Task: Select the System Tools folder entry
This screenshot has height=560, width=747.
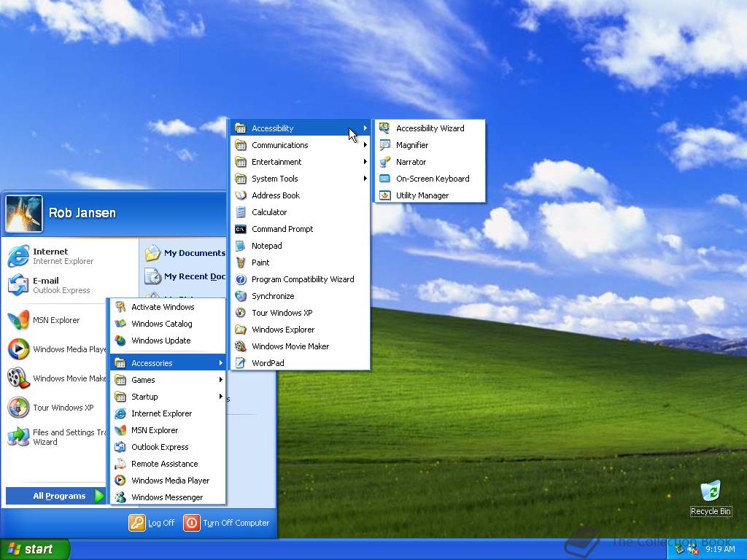Action: (300, 179)
